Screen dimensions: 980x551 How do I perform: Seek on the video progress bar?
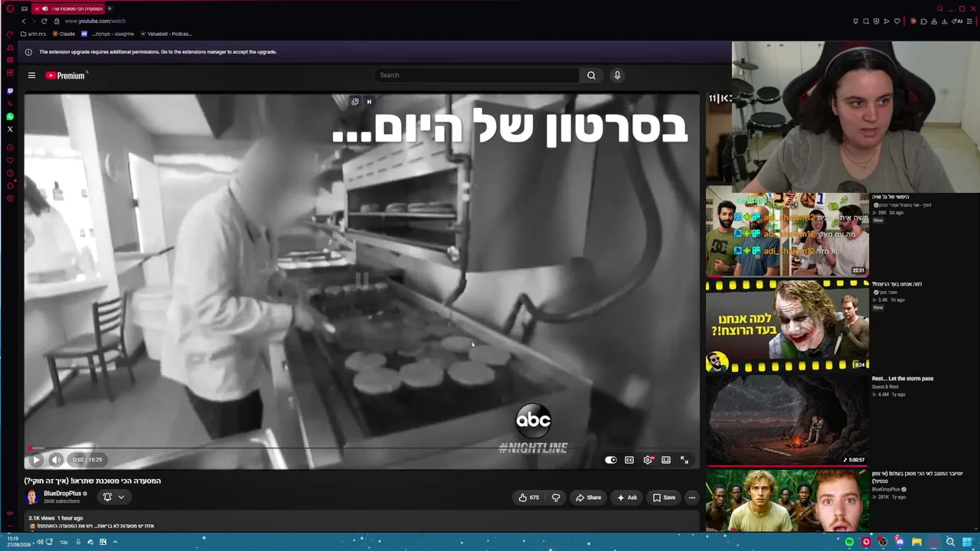coord(361,448)
